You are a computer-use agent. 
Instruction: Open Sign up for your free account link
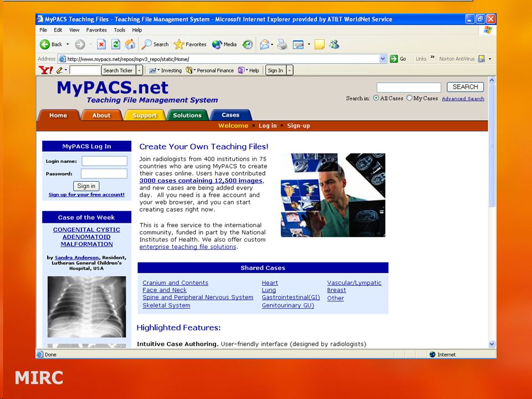[86, 195]
